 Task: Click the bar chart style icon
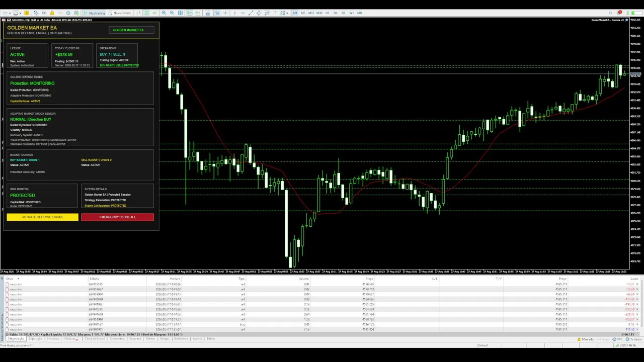click(138, 13)
